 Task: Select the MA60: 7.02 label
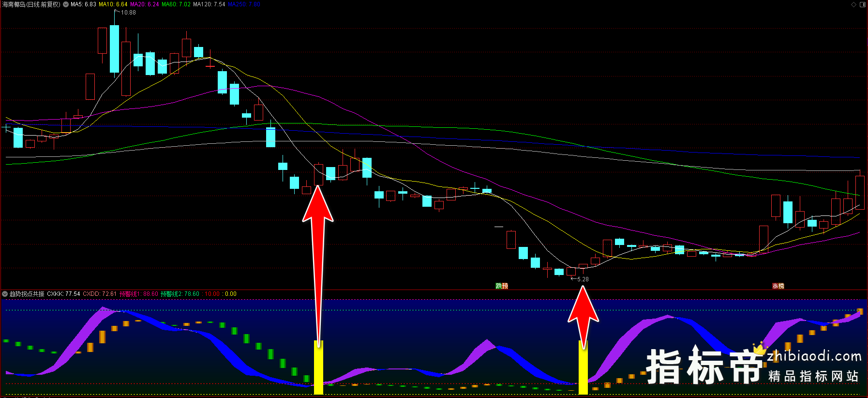coord(176,4)
